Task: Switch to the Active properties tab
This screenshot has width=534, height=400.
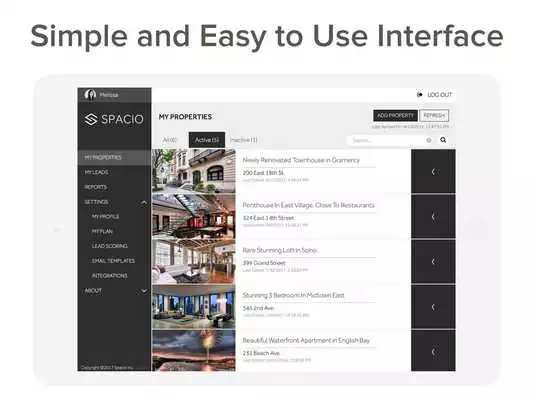Action: 207,140
